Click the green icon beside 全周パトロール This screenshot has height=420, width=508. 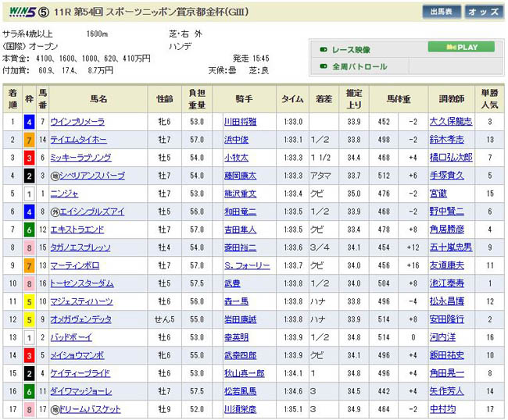324,66
